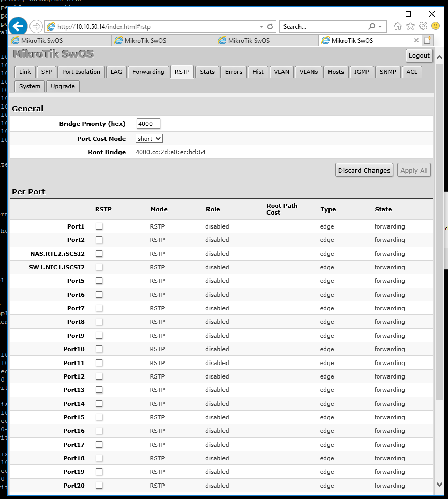The width and height of the screenshot is (448, 499).
Task: Click the vertical page scrollbar thumb
Action: [439, 232]
